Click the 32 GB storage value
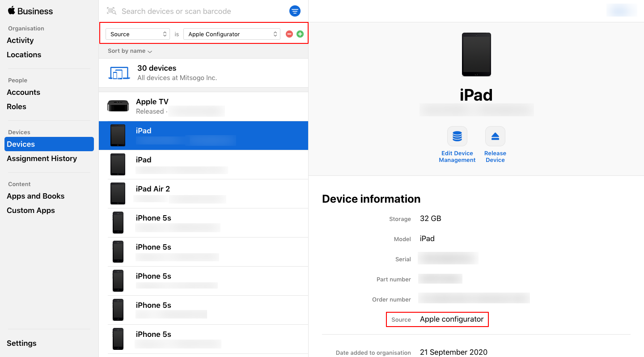Viewport: 644px width, 357px height. coord(431,219)
